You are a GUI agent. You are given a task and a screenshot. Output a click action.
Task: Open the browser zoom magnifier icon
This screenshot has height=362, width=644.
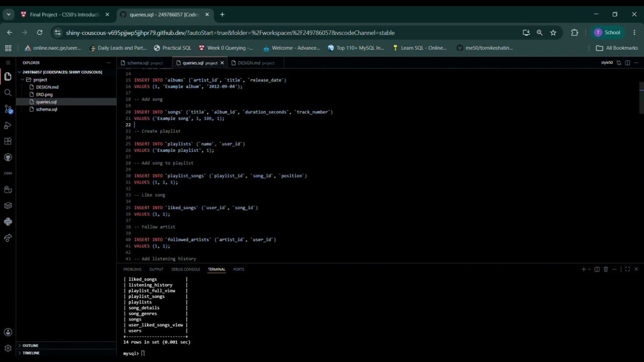tap(540, 32)
